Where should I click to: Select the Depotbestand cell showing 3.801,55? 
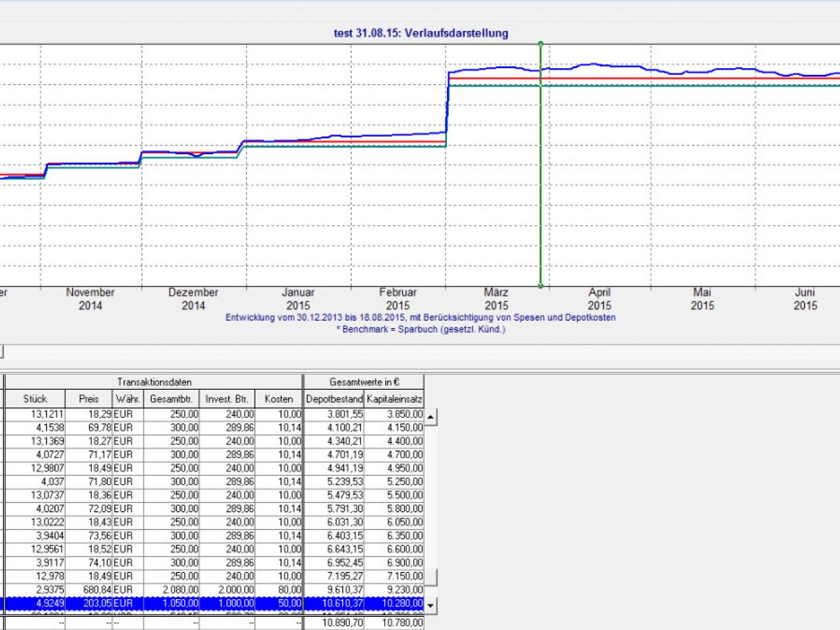tap(334, 414)
